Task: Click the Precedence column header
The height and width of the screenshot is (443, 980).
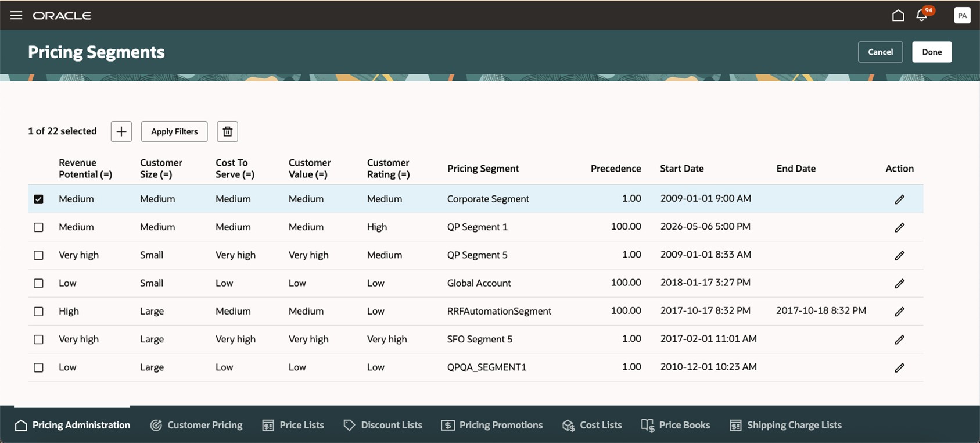Action: (x=616, y=169)
